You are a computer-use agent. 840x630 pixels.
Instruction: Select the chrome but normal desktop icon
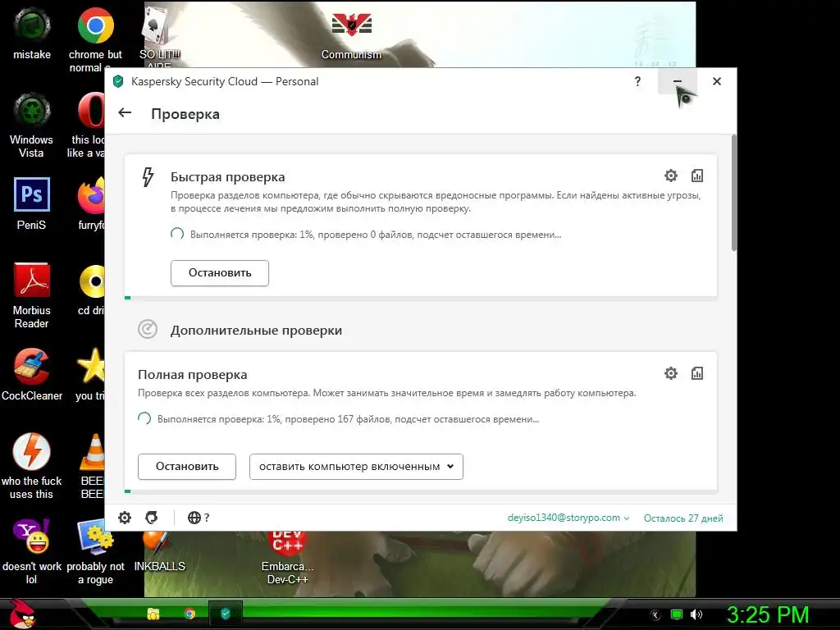pyautogui.click(x=95, y=40)
